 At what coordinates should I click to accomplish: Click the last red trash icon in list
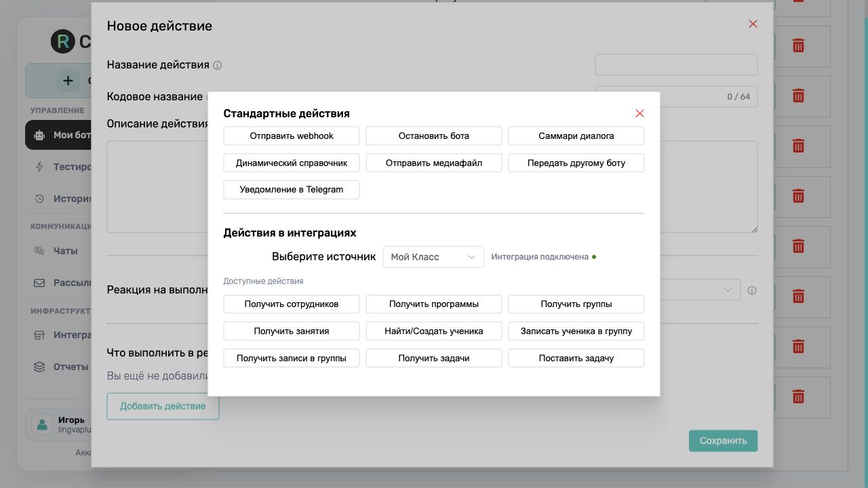pyautogui.click(x=799, y=397)
